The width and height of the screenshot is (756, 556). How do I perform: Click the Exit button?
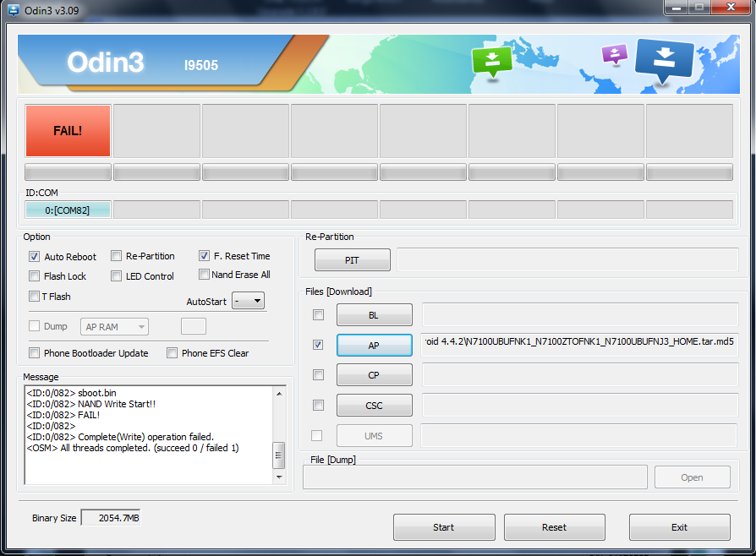coord(679,527)
